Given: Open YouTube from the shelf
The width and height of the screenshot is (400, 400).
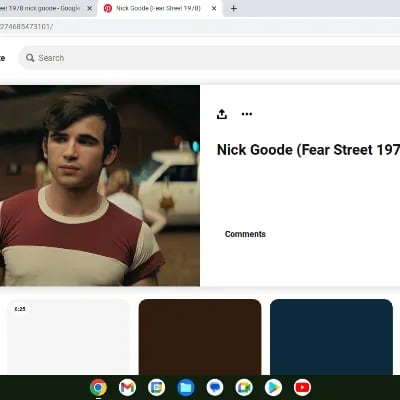Looking at the screenshot, I should pos(302,387).
